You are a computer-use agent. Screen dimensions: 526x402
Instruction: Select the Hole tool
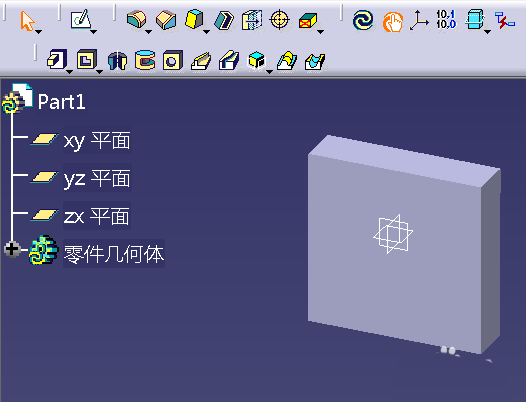[173, 60]
